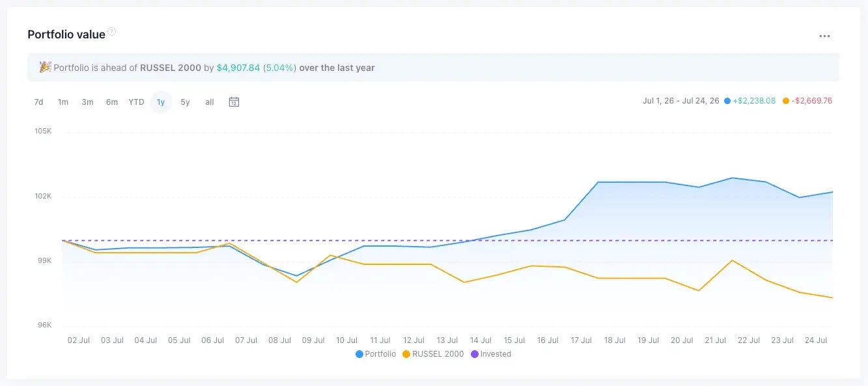Click the party popper emoji in banner
Screen dimensions: 868x386
[x=45, y=67]
